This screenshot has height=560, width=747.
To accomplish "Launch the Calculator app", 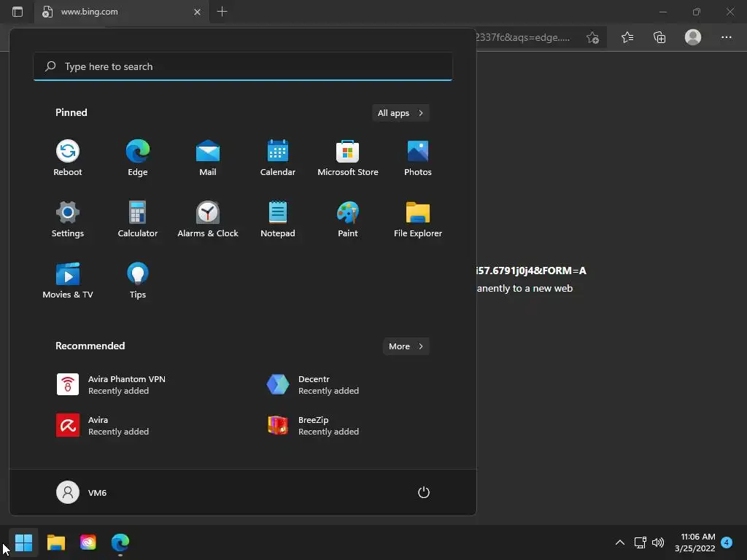I will [138, 219].
